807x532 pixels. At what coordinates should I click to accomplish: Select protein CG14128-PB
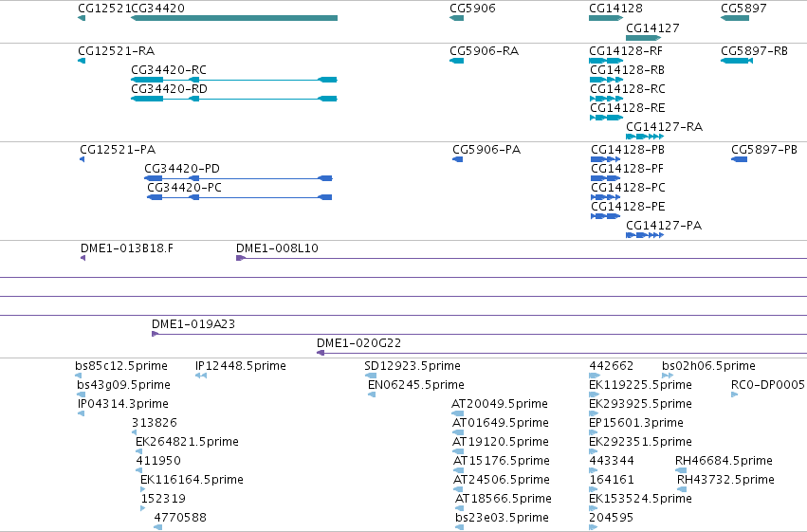point(605,159)
